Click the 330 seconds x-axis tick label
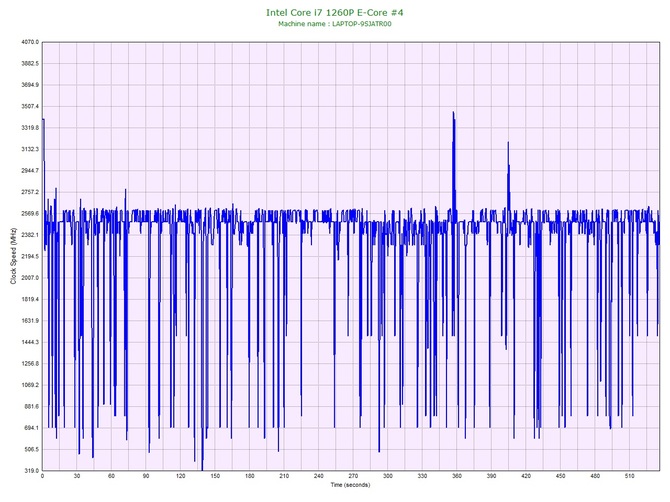 point(423,476)
